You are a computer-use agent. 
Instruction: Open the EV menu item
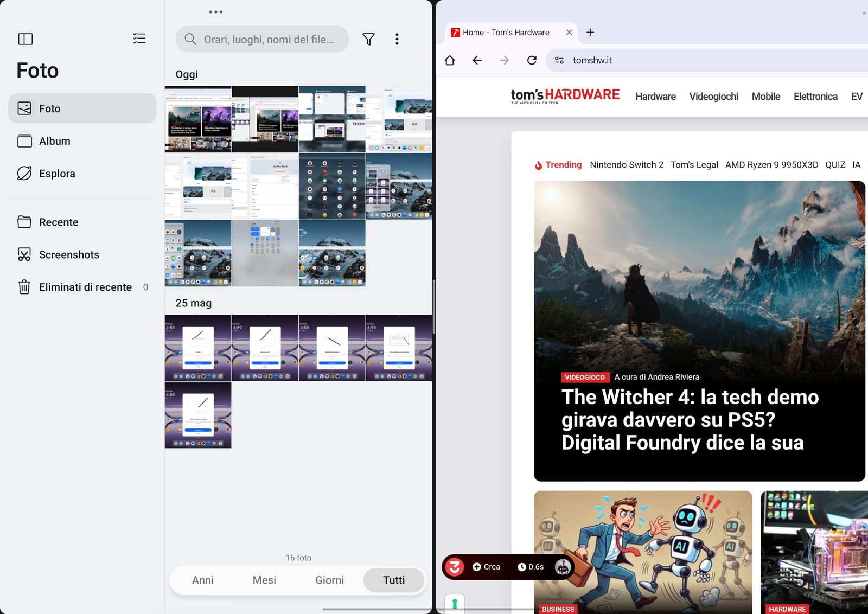857,97
